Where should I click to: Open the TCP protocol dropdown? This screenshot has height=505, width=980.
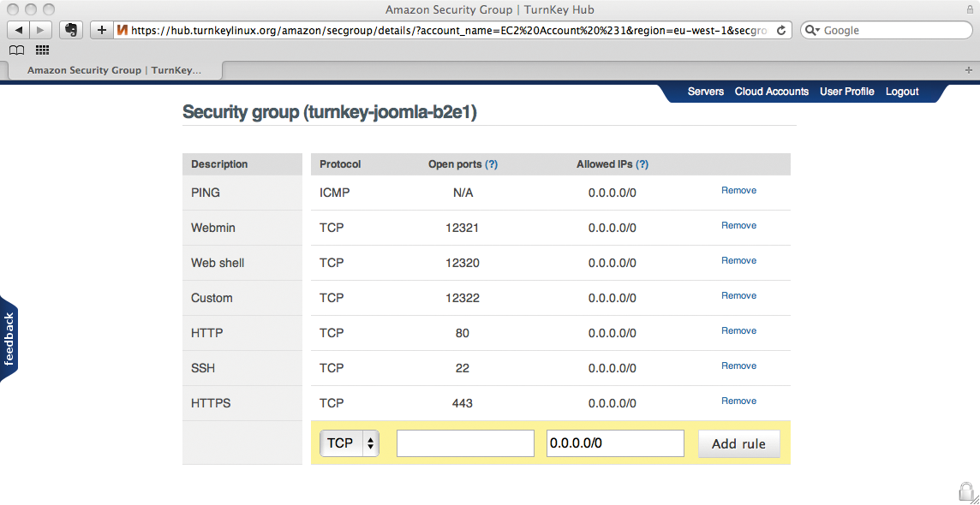pos(349,443)
